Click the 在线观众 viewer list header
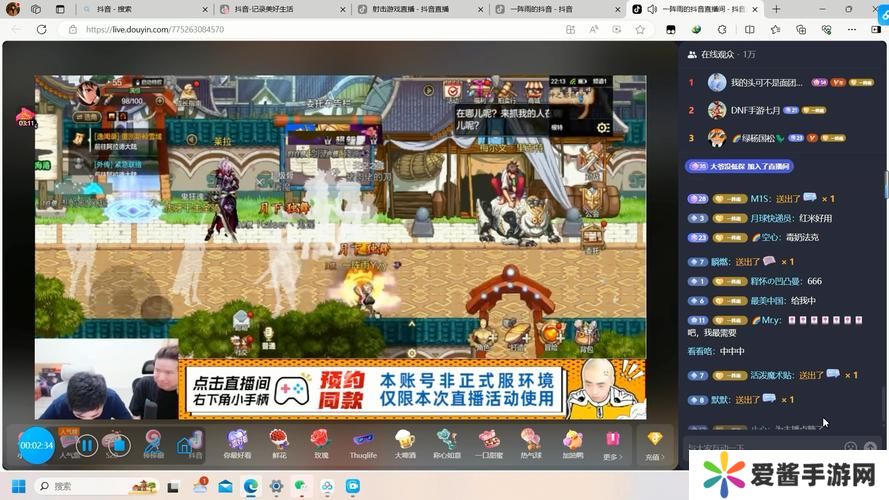Viewport: 889px width, 500px height. (722, 54)
